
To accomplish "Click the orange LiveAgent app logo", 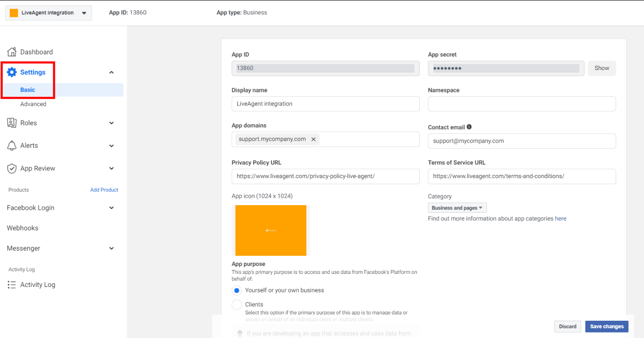I will (14, 13).
